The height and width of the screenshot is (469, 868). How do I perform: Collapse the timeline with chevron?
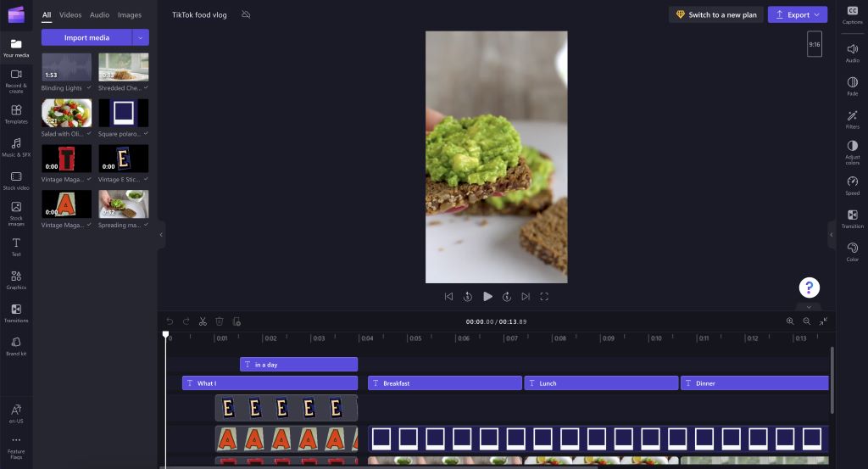point(809,307)
